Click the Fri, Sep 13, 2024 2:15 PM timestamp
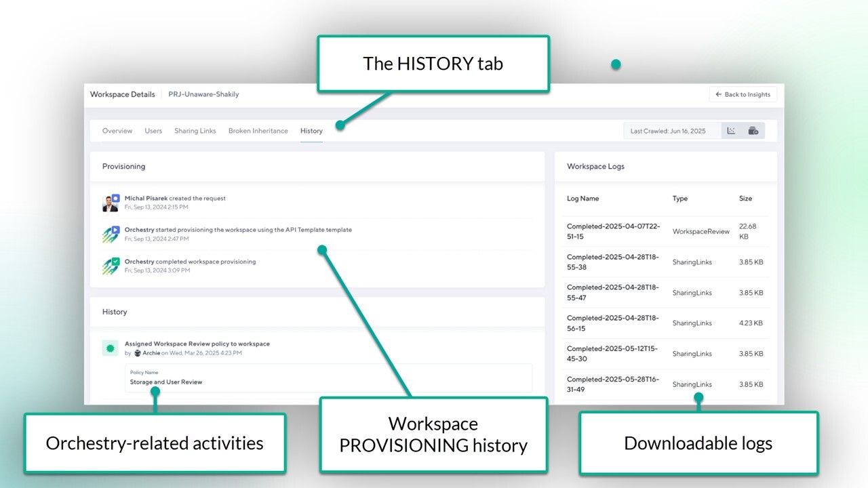The height and width of the screenshot is (488, 868). (x=157, y=207)
